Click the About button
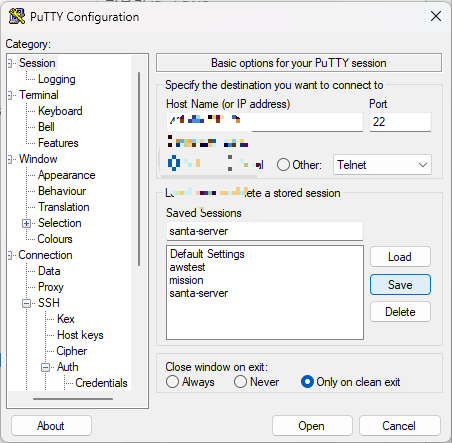 [51, 426]
